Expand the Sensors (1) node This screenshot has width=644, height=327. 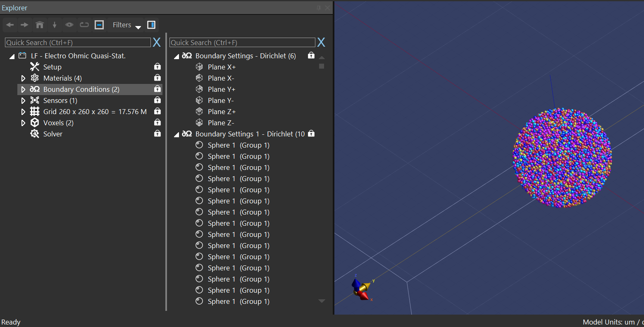pos(23,100)
